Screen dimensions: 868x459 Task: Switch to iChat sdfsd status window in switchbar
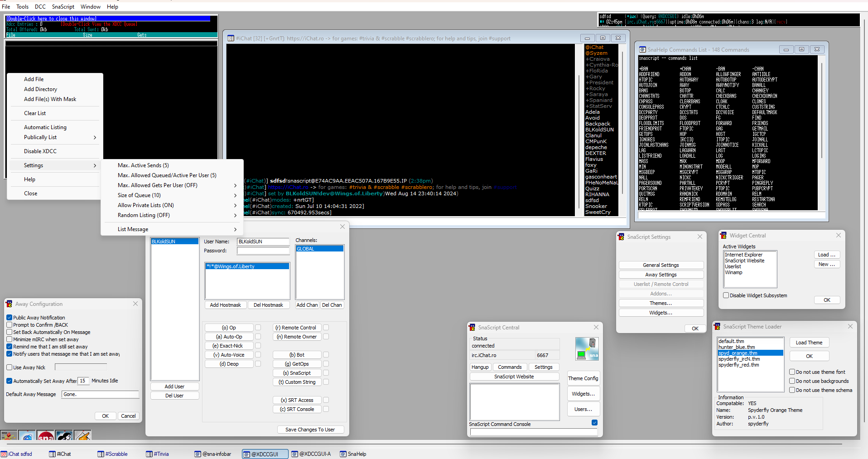click(16, 454)
